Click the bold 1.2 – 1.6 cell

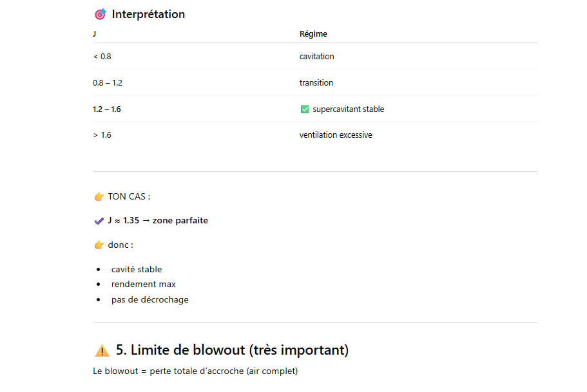click(x=107, y=109)
